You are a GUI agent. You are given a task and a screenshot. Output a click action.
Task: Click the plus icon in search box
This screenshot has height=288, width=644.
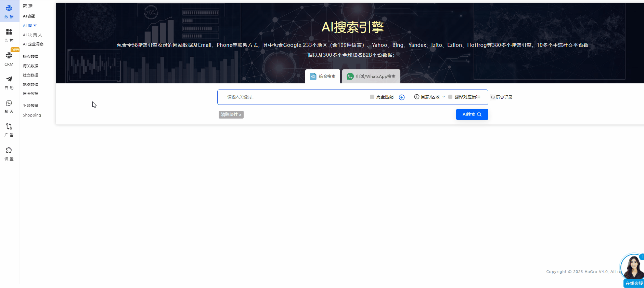click(402, 97)
